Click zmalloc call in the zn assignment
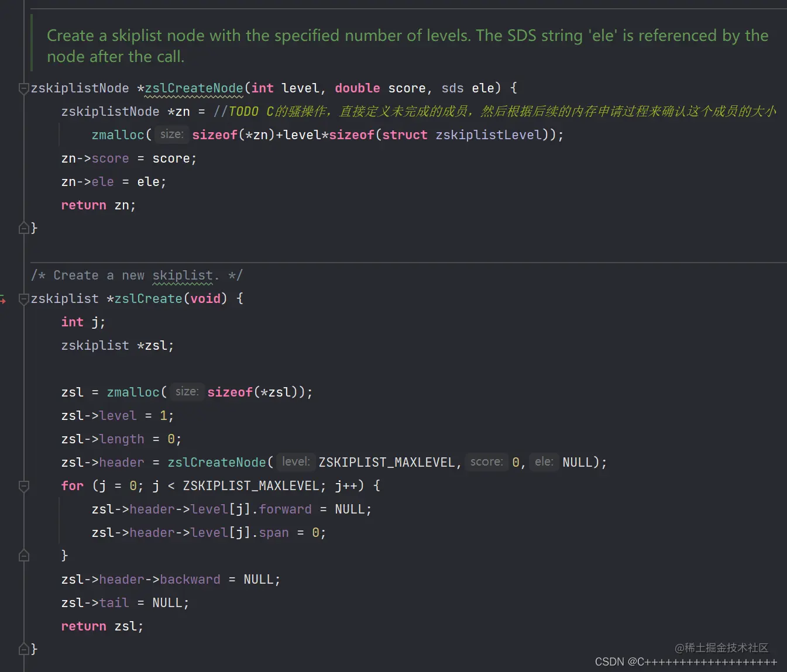The height and width of the screenshot is (672, 787). [118, 135]
